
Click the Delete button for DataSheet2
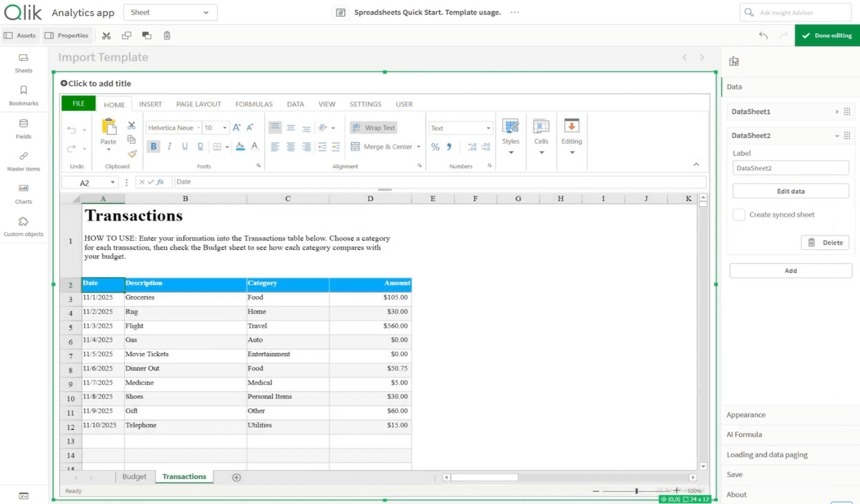coord(825,242)
